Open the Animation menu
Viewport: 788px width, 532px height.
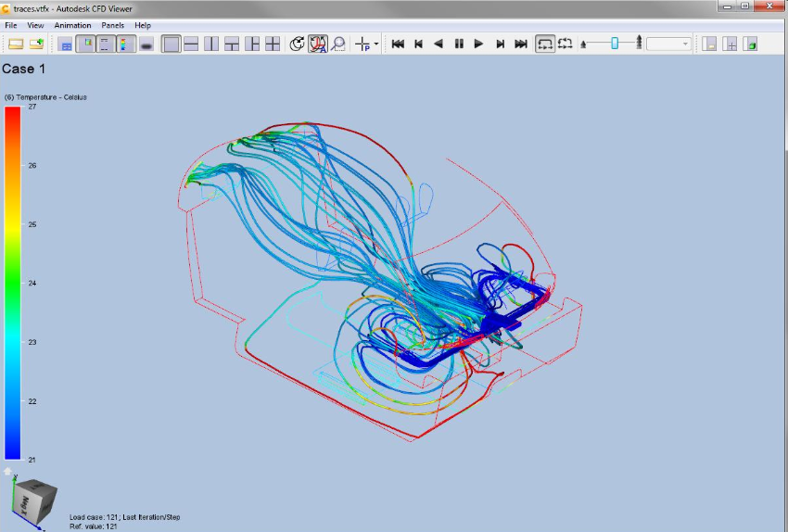pos(72,25)
